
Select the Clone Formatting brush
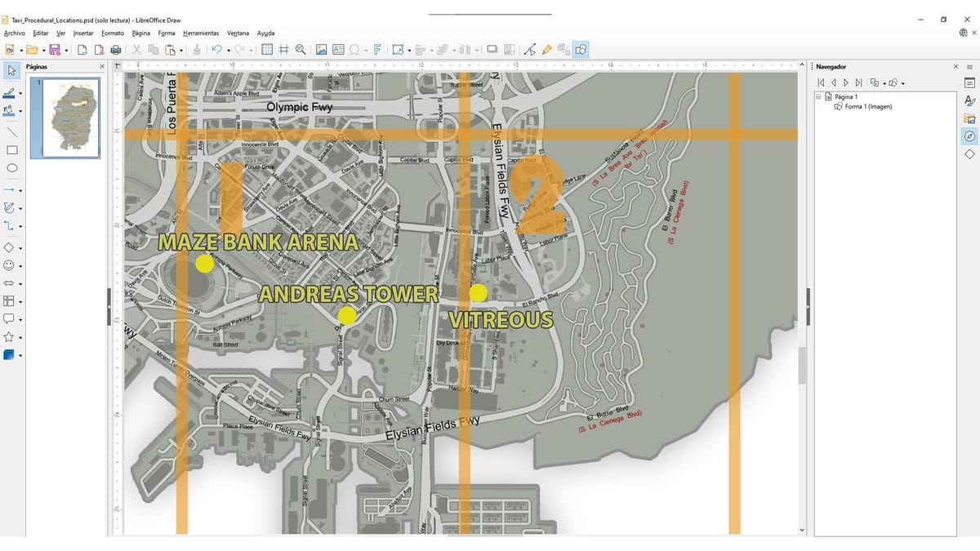(x=196, y=49)
